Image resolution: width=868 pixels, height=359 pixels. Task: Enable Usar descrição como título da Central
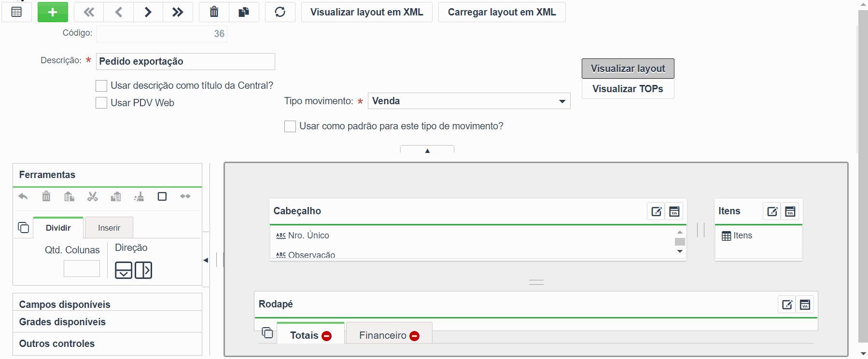pyautogui.click(x=101, y=86)
